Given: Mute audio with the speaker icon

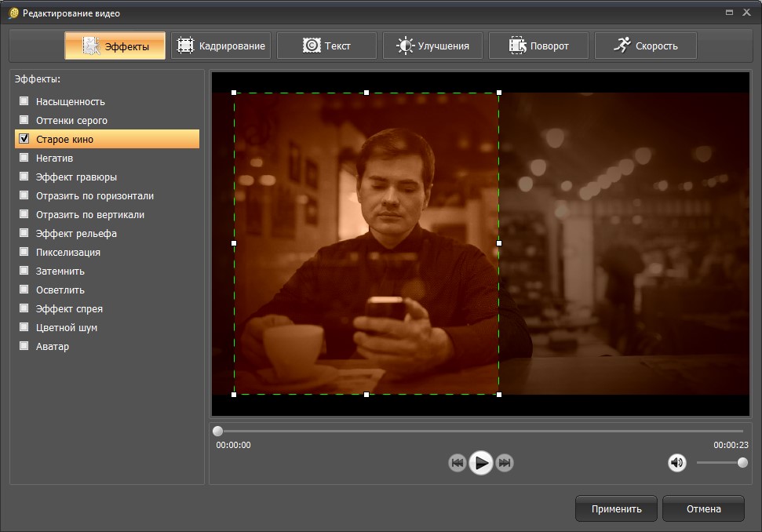Looking at the screenshot, I should (x=677, y=463).
